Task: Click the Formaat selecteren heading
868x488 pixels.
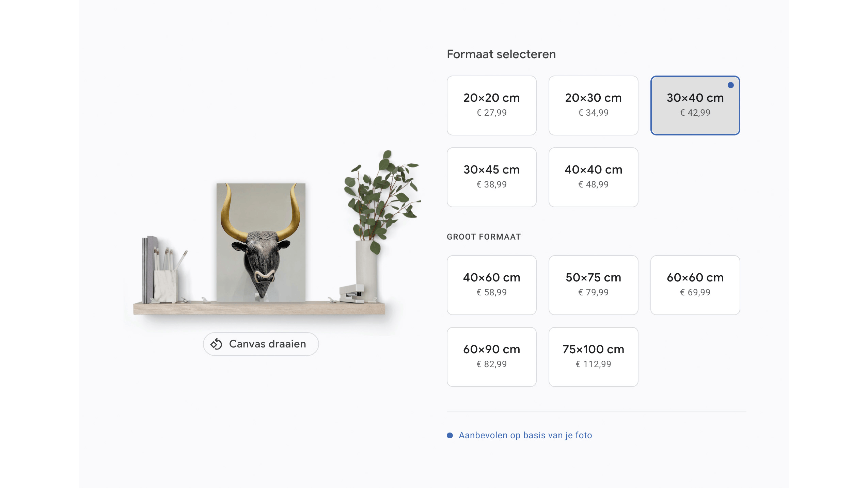Action: [x=501, y=54]
